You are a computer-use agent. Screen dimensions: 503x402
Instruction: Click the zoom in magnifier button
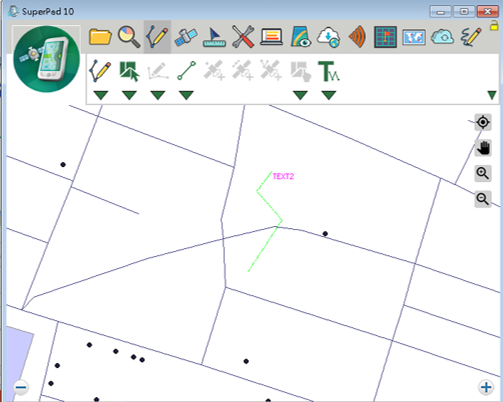pos(483,173)
